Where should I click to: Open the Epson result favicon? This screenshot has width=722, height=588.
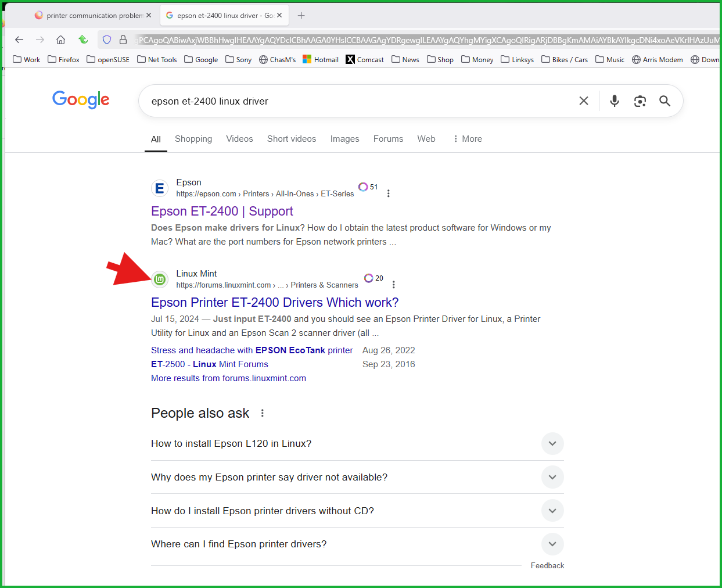(160, 188)
